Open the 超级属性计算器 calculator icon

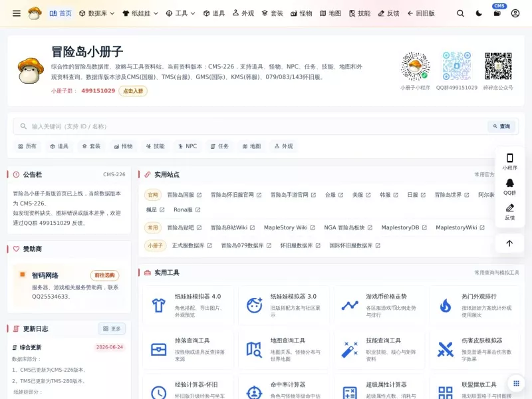pyautogui.click(x=350, y=392)
